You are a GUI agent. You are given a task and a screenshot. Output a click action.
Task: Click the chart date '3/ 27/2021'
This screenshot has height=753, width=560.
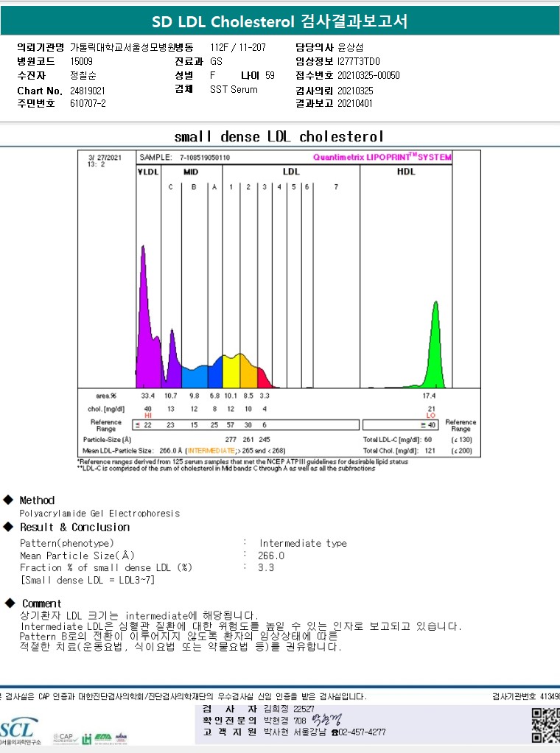tap(105, 158)
